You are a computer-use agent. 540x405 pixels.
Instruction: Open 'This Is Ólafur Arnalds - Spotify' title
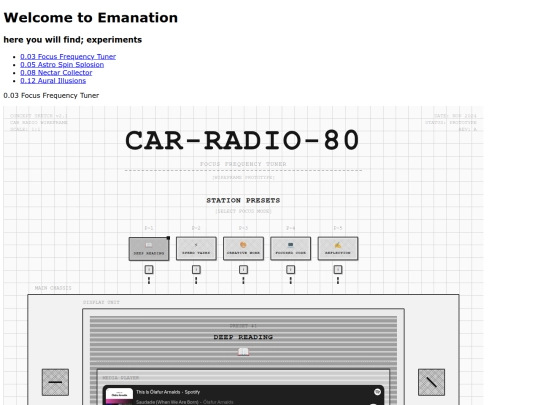pos(168,392)
